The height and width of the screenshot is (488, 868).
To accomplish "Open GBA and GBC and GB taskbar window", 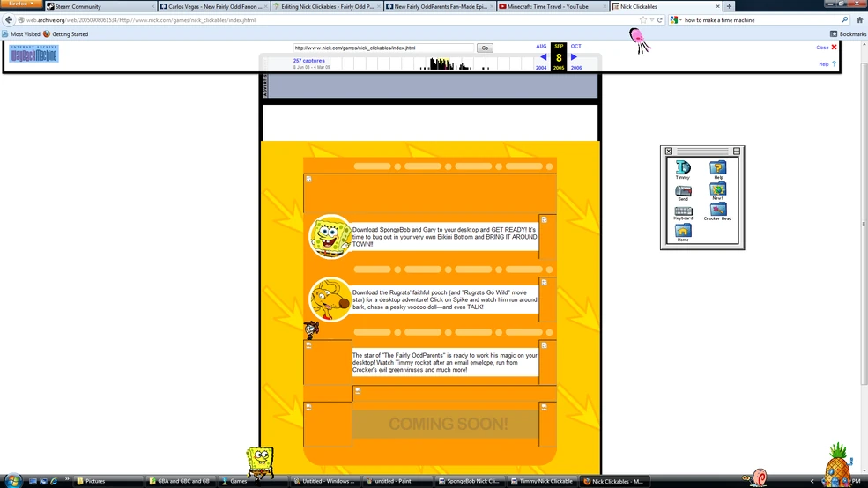I will tap(181, 481).
